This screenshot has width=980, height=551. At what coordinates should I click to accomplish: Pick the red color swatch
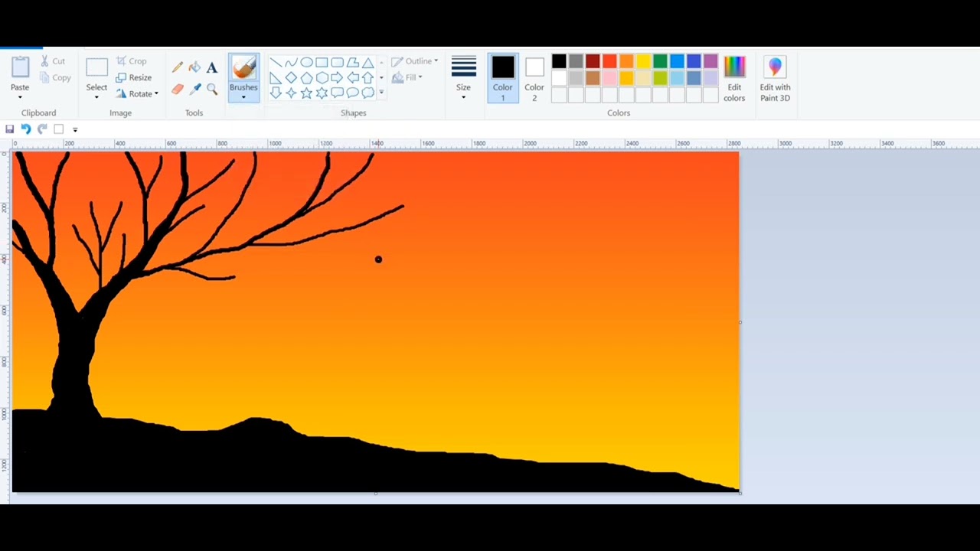(609, 61)
